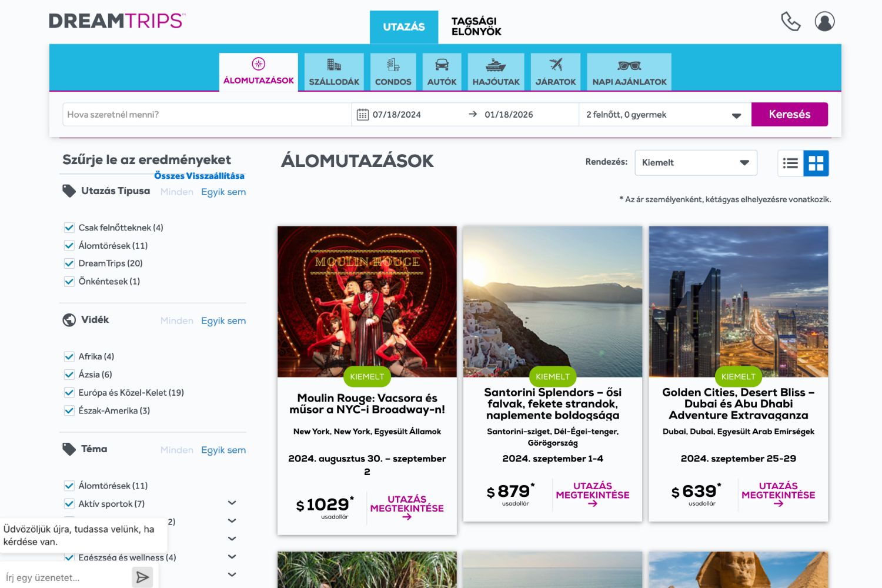Uncheck the Csak felnőtteknek filter

[x=69, y=228]
